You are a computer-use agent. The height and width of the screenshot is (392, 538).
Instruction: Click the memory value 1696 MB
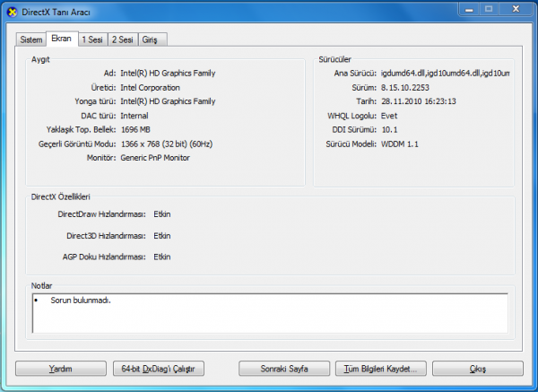tap(135, 129)
